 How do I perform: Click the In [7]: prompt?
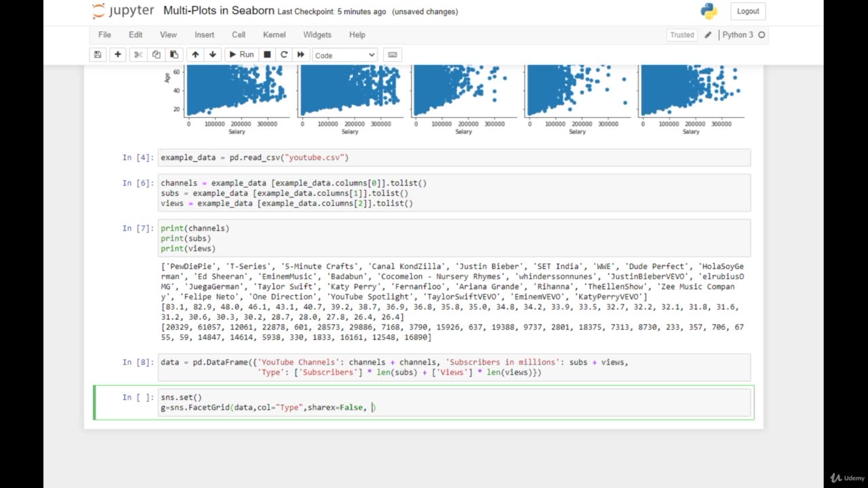[138, 228]
